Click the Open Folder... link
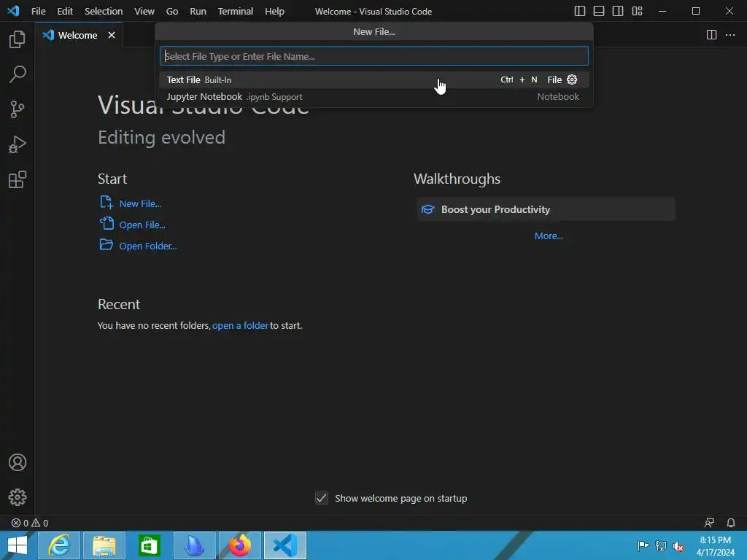Viewport: 747px width, 560px height. pyautogui.click(x=147, y=246)
